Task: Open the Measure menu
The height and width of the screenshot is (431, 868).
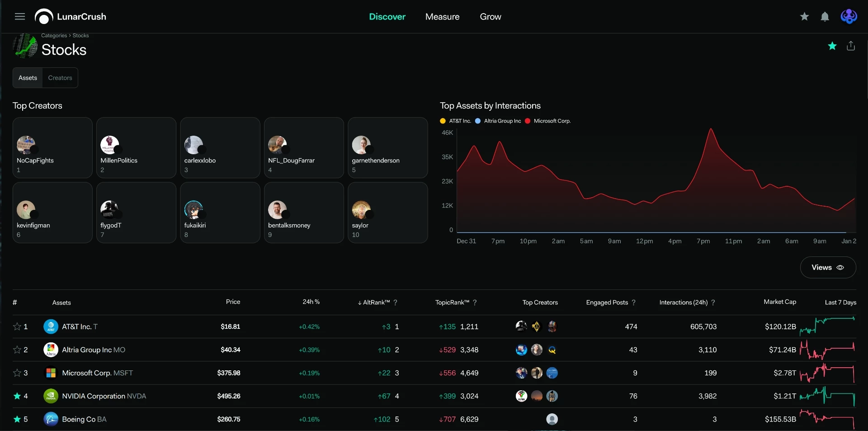Action: 442,17
